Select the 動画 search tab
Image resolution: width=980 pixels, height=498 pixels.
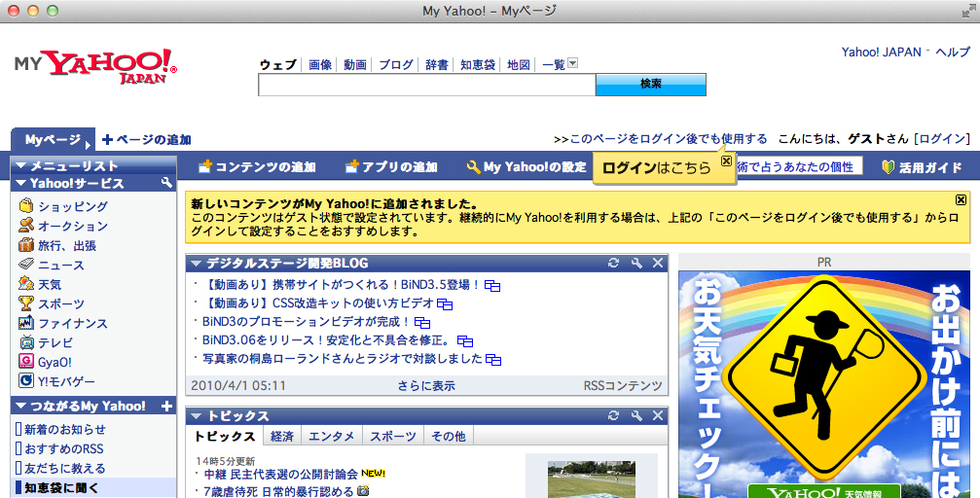point(355,64)
